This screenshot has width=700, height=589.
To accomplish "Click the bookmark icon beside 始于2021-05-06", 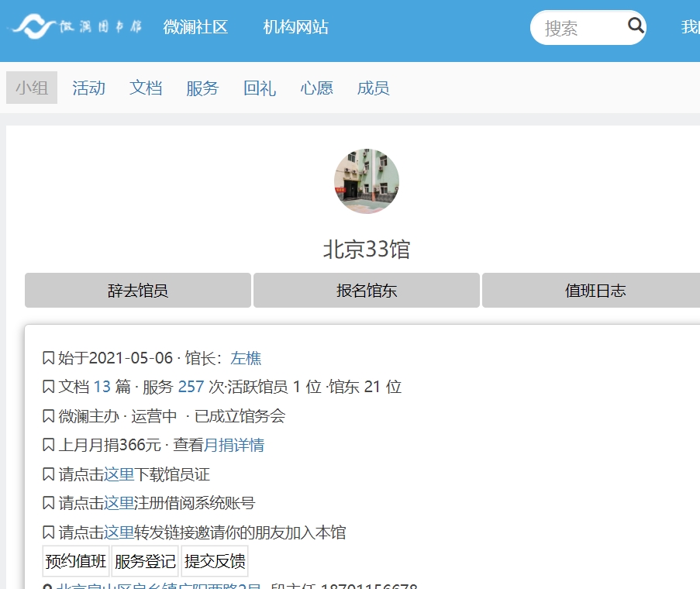I will pos(48,358).
